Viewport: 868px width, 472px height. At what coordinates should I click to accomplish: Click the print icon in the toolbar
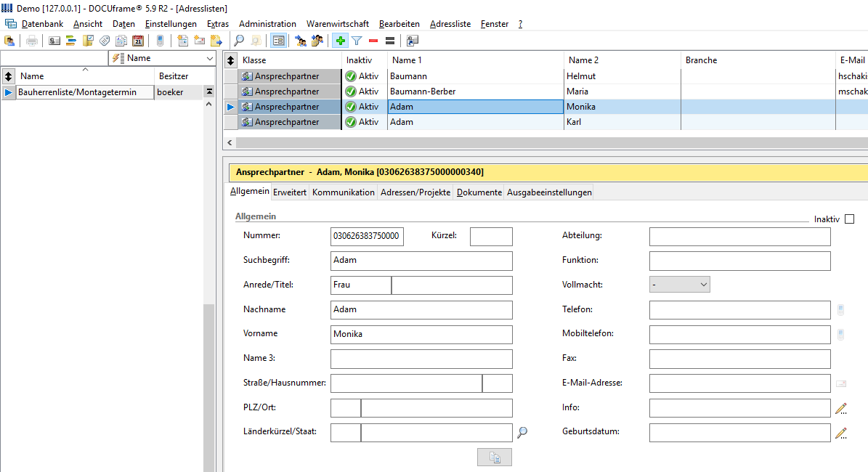32,41
